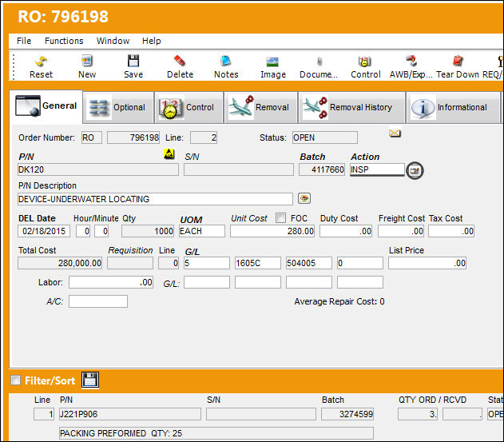Click the Unit Cost field 280.00
Viewport: 504px width, 442px height.
[272, 231]
